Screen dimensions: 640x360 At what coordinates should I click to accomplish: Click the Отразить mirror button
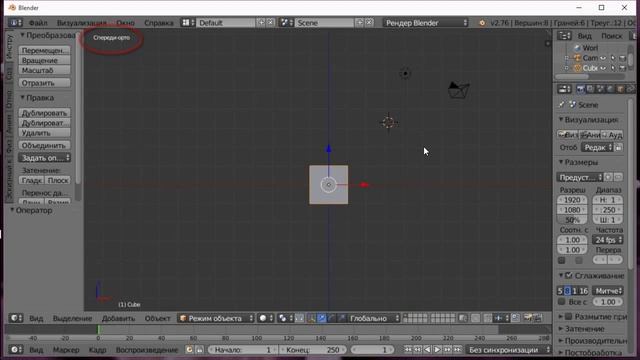(x=44, y=83)
